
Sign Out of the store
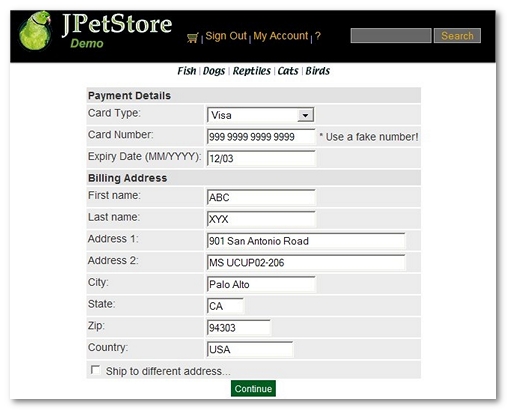(x=226, y=36)
